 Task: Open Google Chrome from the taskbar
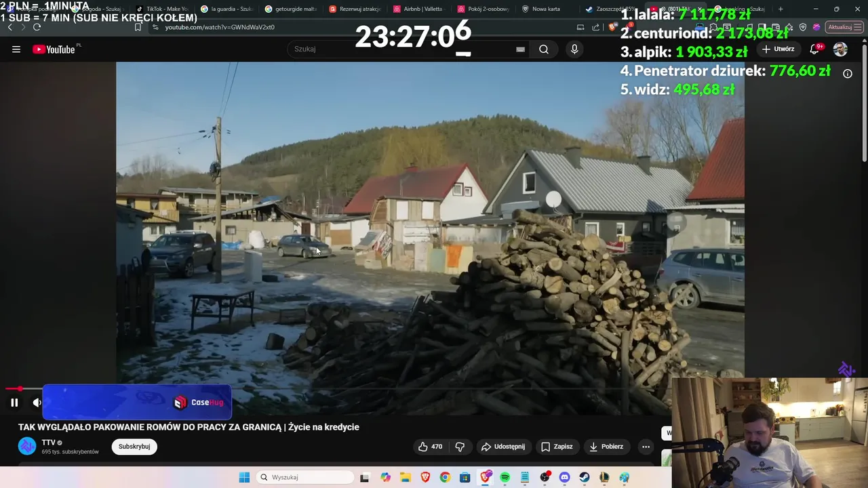click(x=445, y=478)
